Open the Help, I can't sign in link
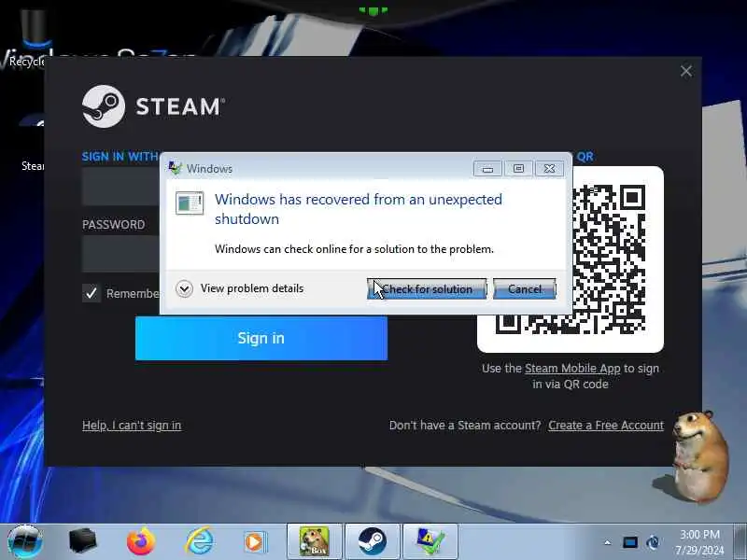 [132, 426]
